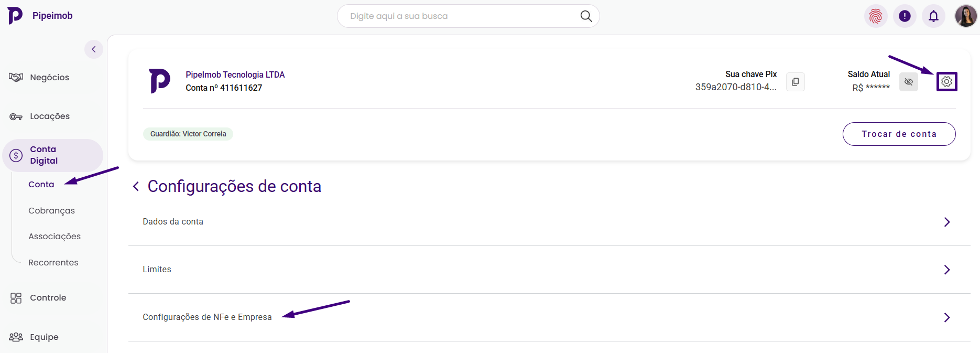
Task: Select Cobranças submenu item
Action: point(51,211)
